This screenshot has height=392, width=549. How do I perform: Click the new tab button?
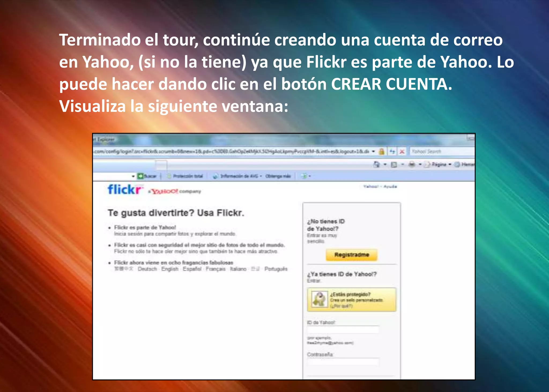pyautogui.click(x=161, y=165)
